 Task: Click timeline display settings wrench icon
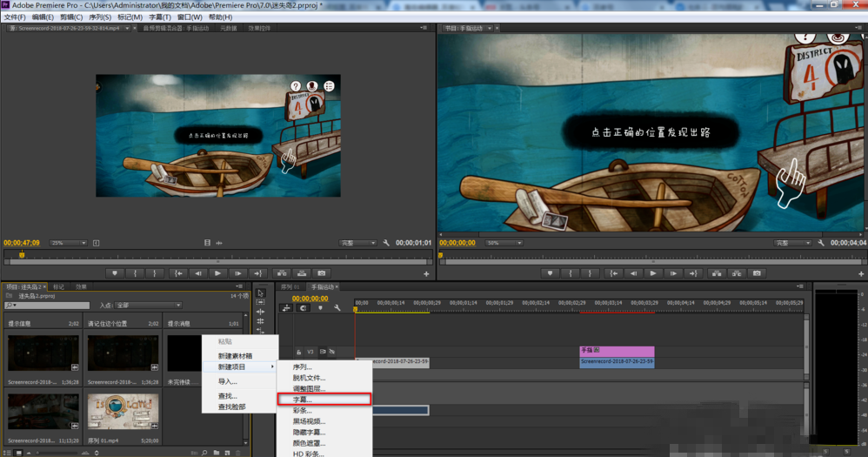336,307
